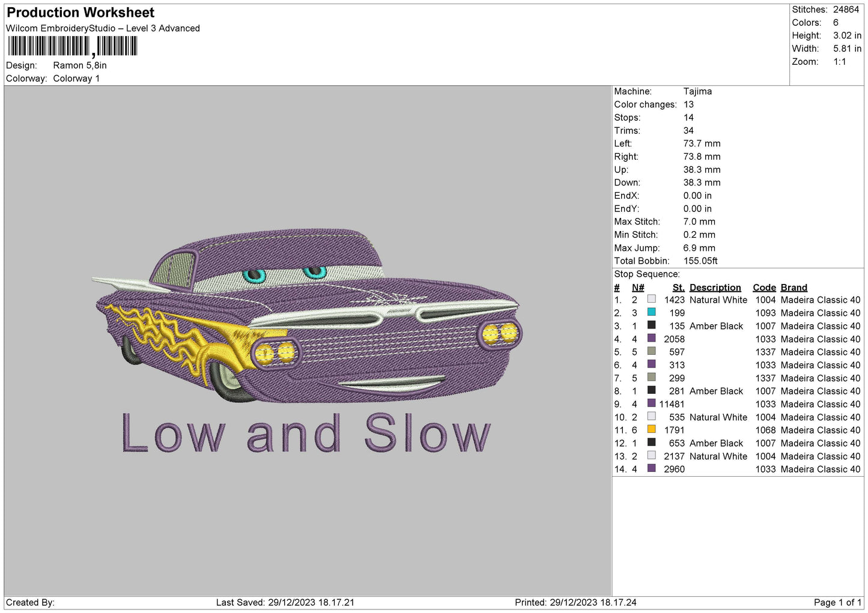Click the stitch count "24864"
Viewport: 868px width, 613px height.
coord(846,10)
